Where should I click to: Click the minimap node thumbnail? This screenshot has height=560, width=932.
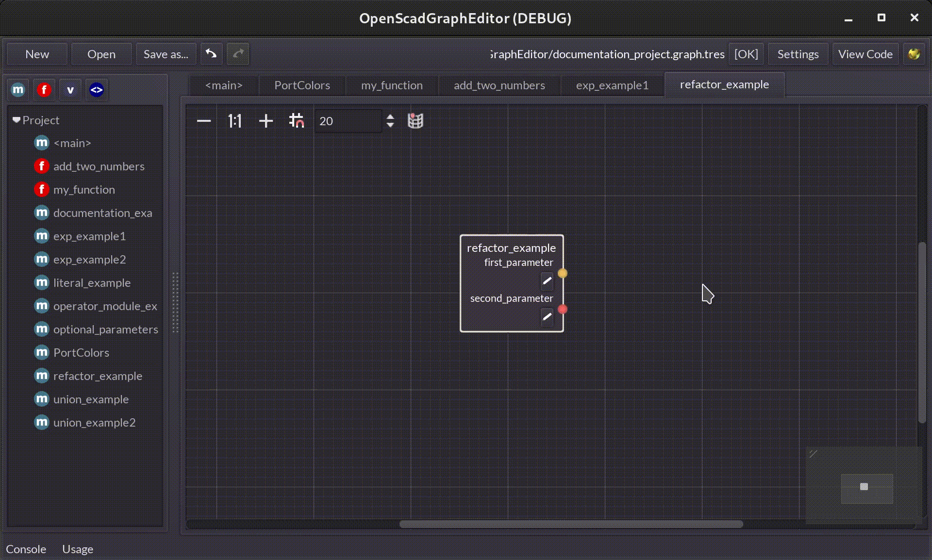point(864,487)
